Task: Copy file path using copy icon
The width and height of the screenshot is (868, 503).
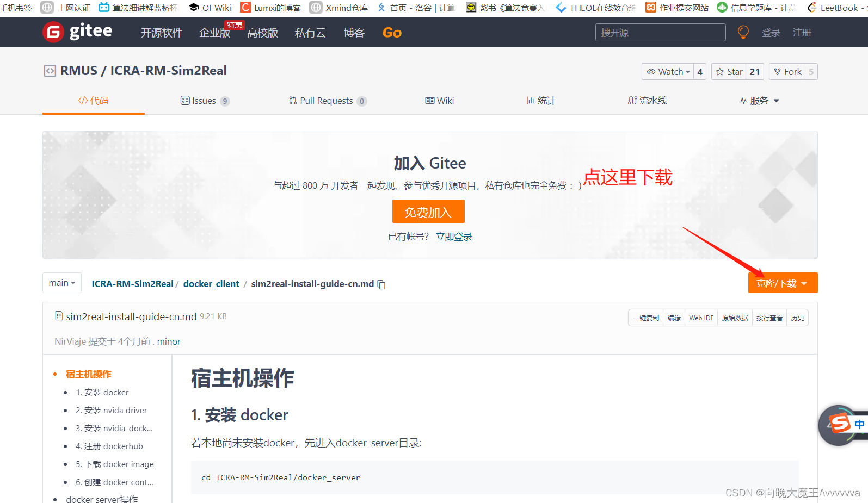Action: pyautogui.click(x=381, y=284)
